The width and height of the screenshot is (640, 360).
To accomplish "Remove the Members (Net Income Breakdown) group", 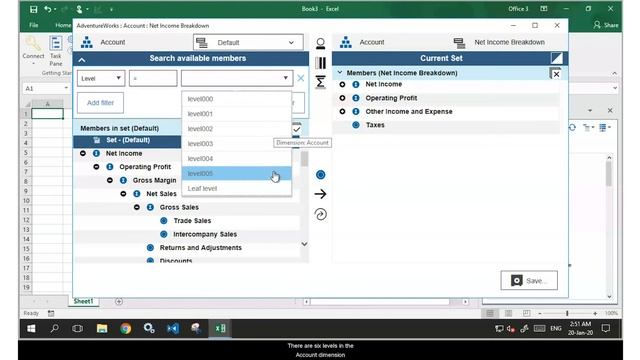I will (556, 74).
